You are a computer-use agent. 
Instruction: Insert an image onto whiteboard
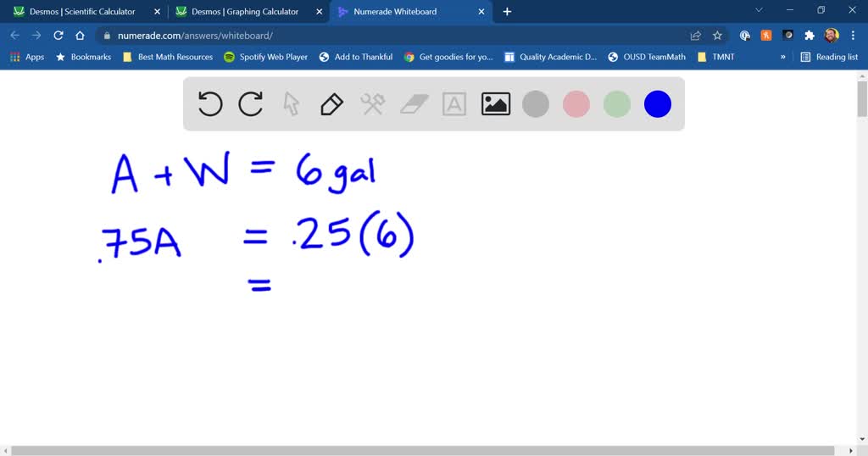pyautogui.click(x=495, y=104)
